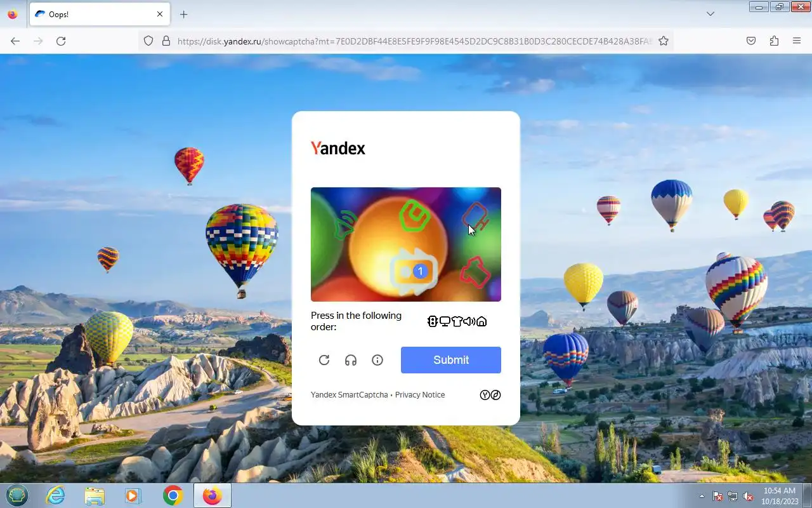
Task: Go forward one page in Firefox
Action: click(38, 41)
